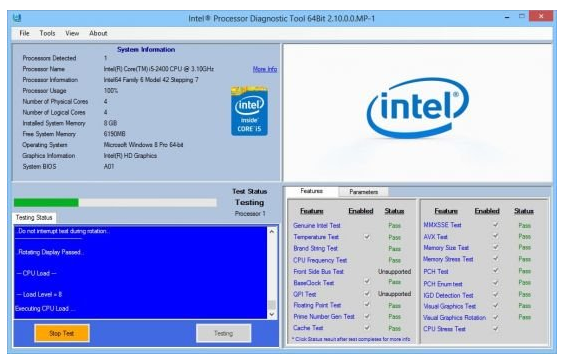Click Pass status of Visual Graphics Rotation

coord(524,317)
